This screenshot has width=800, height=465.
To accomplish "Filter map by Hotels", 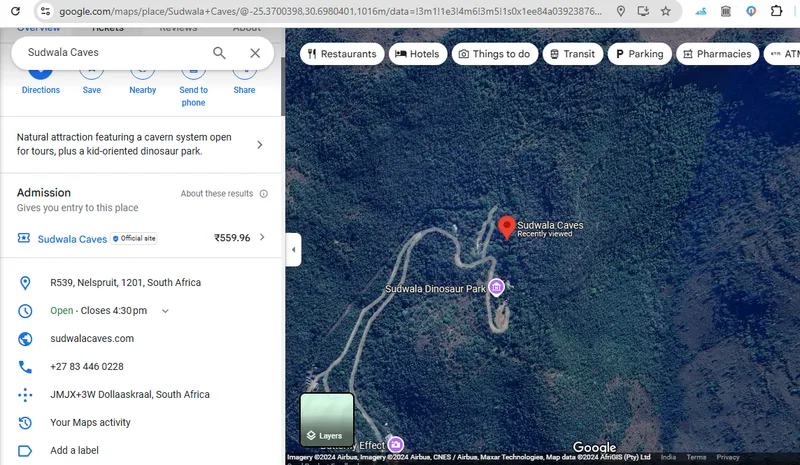I will pyautogui.click(x=417, y=54).
